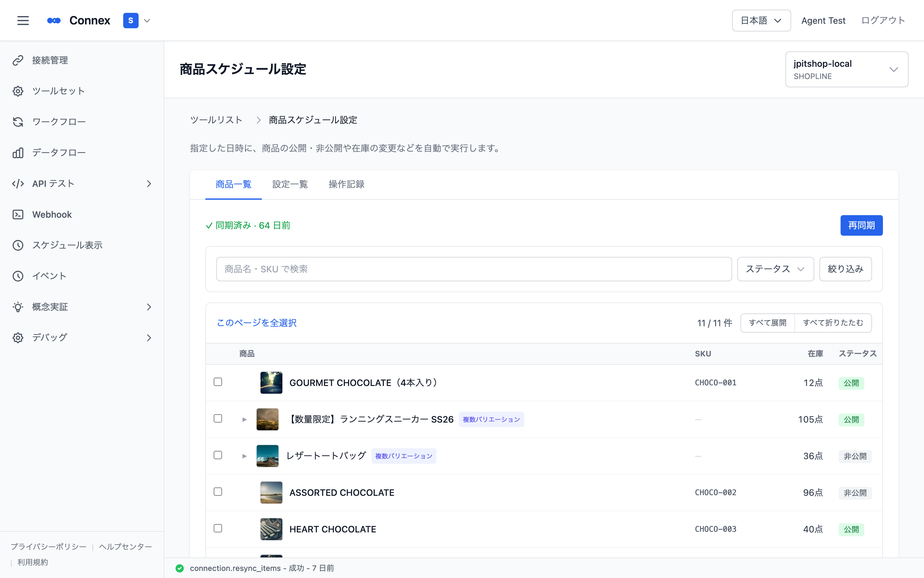Switch to the 設定一覧 tab

(x=290, y=184)
